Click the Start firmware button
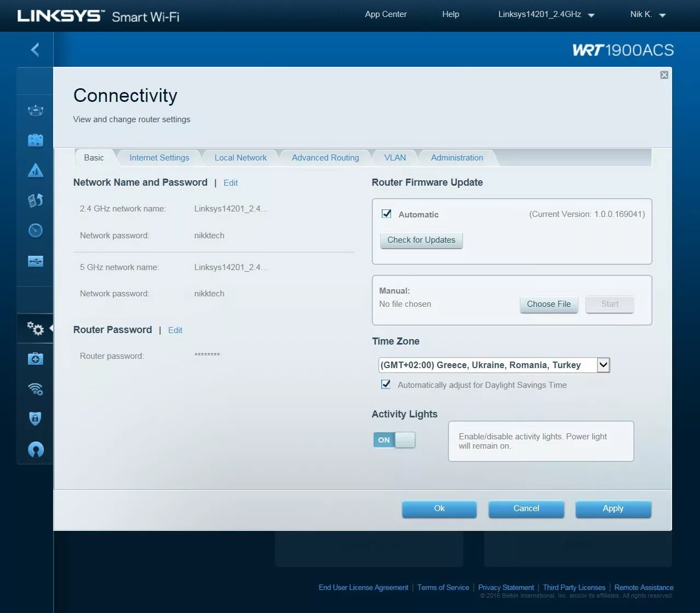The width and height of the screenshot is (700, 613). (610, 304)
